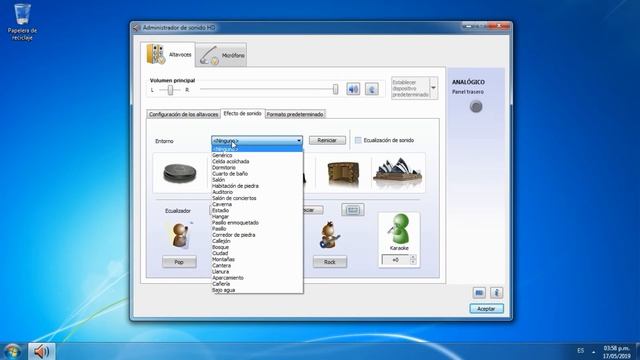Choose Celda acolchada environment
640x360 pixels.
click(x=257, y=161)
